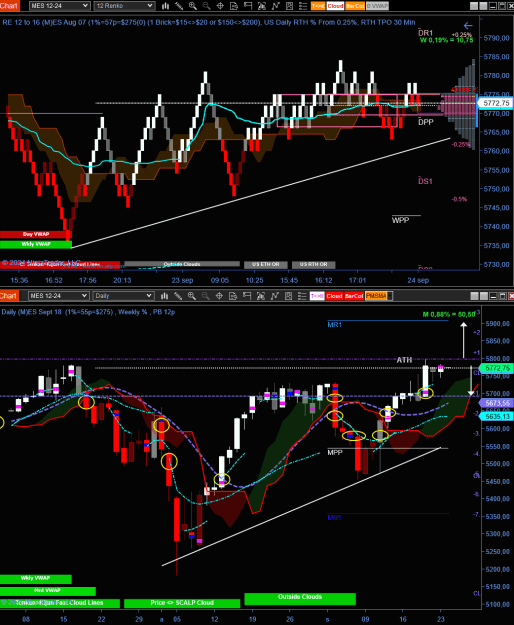This screenshot has width=514, height=625.
Task: Toggle the Cloud button in top chart
Action: (x=335, y=6)
